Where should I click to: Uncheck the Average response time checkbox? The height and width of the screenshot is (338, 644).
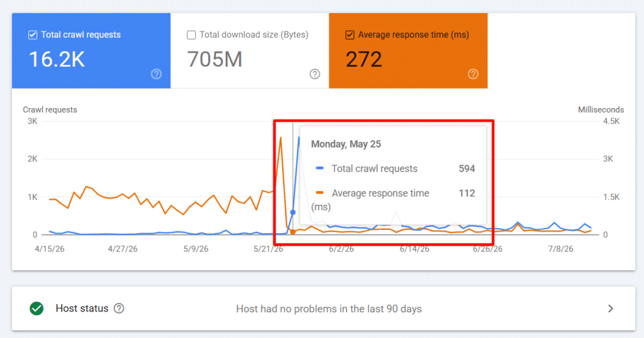pos(350,35)
